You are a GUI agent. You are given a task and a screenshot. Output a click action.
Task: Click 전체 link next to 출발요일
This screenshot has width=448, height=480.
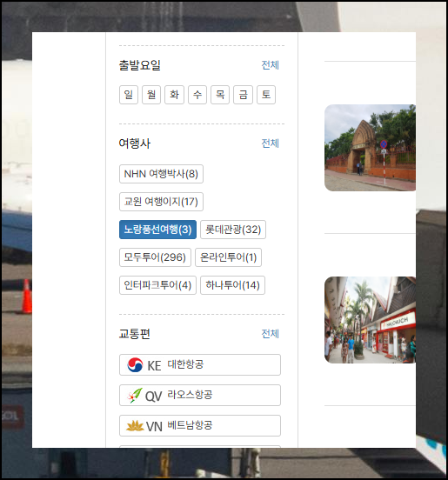(270, 65)
